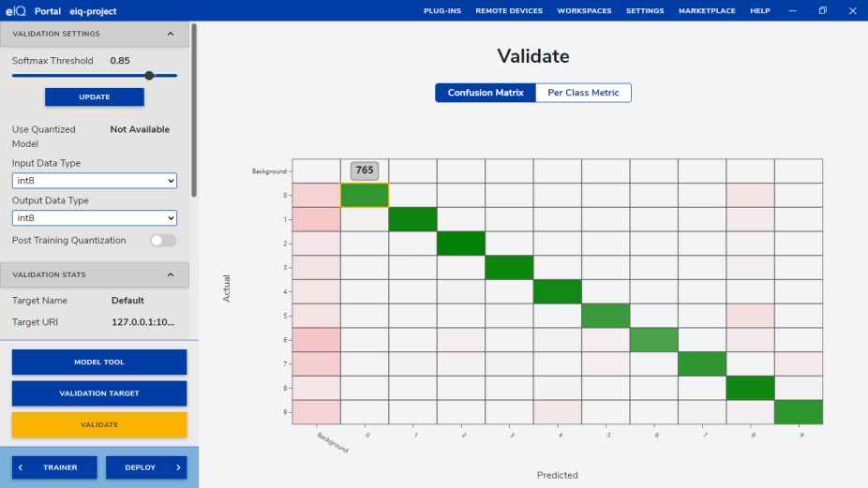The height and width of the screenshot is (488, 868).
Task: Switch to Per Class Metric tab
Action: (x=583, y=93)
